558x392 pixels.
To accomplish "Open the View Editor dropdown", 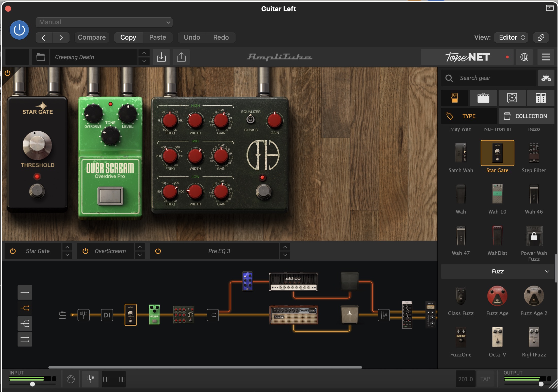I will click(x=511, y=37).
